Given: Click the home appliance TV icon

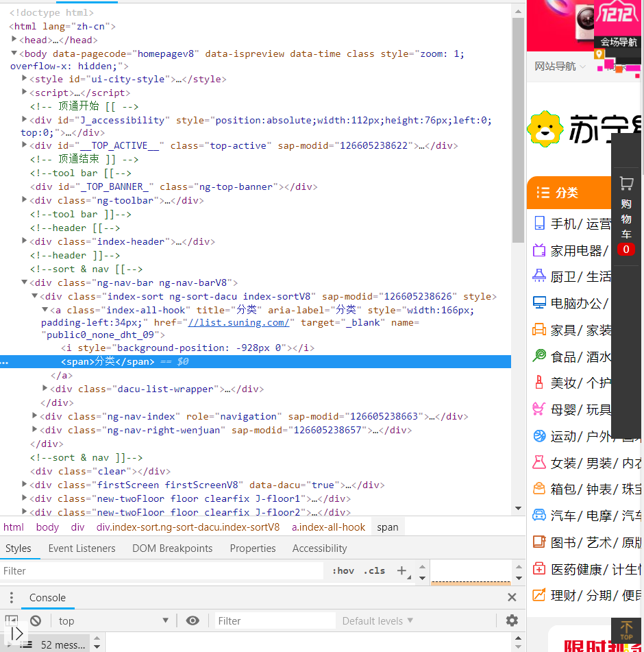Looking at the screenshot, I should coord(539,250).
